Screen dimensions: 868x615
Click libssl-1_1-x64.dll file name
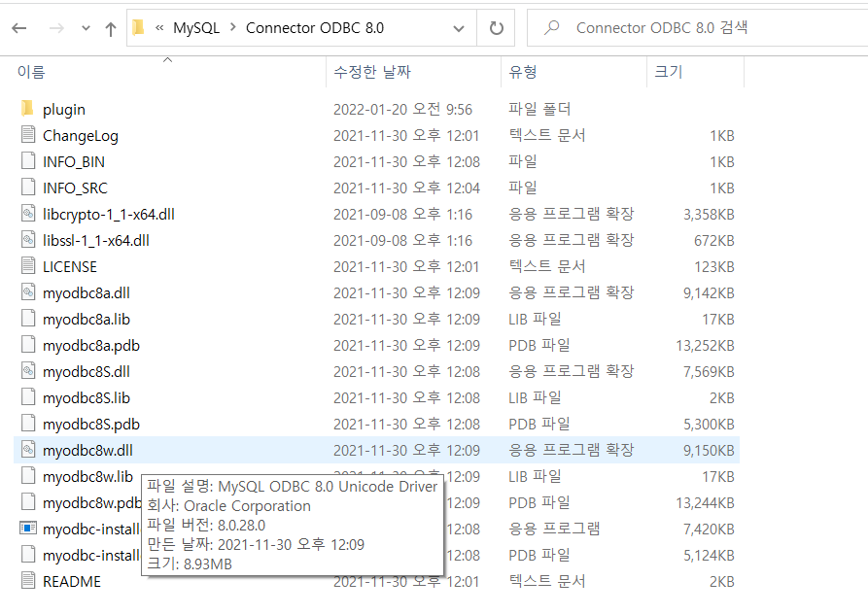click(x=96, y=241)
